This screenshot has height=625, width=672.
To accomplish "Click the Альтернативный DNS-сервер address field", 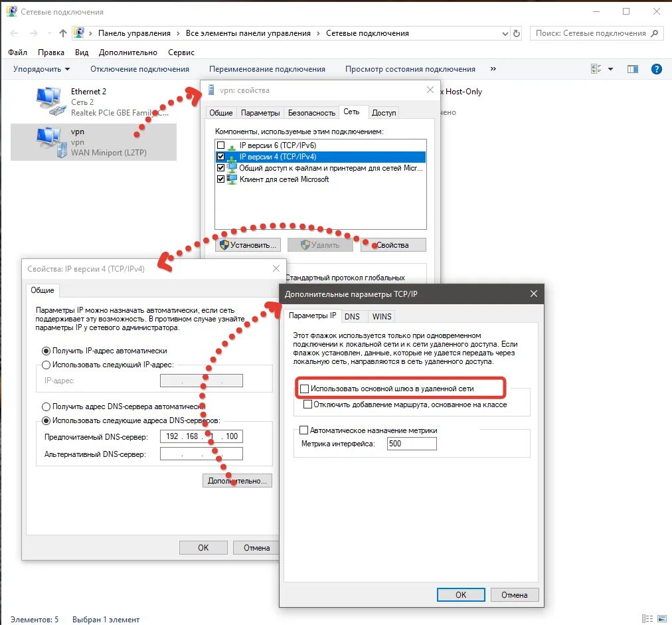I will point(201,454).
